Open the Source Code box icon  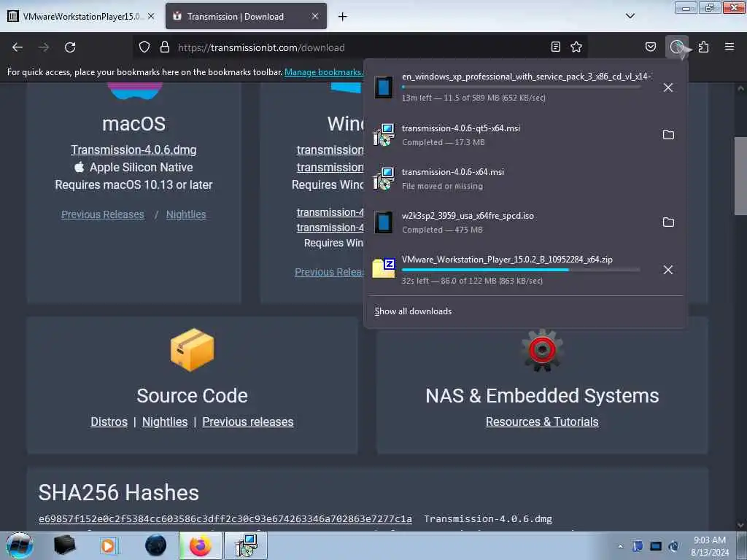[193, 349]
